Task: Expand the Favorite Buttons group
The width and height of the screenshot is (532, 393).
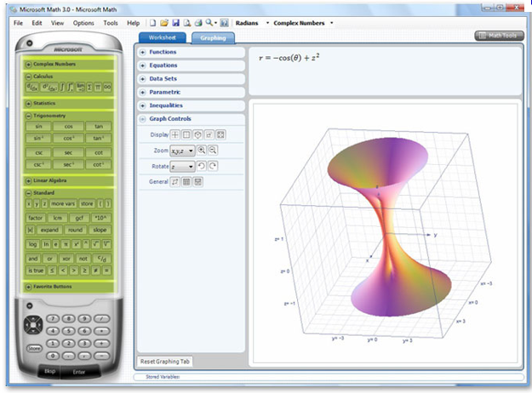Action: pos(28,287)
